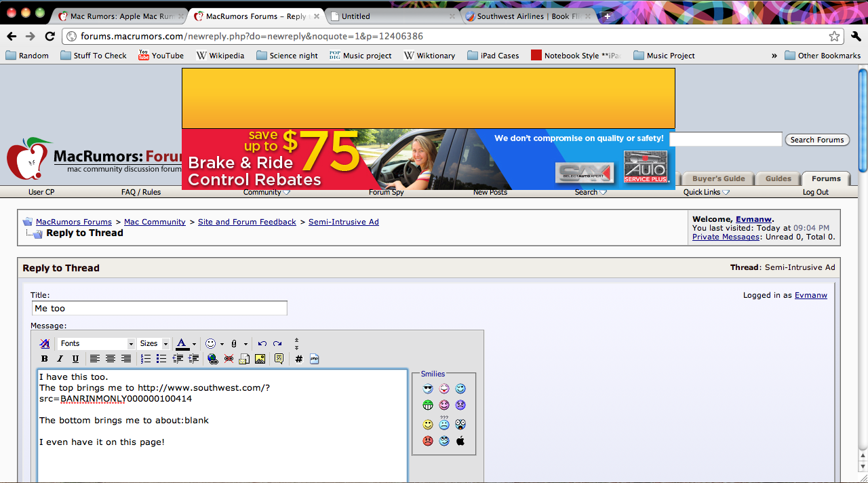The height and width of the screenshot is (483, 868).
Task: Expand the Quick Links dropdown
Action: coord(707,192)
